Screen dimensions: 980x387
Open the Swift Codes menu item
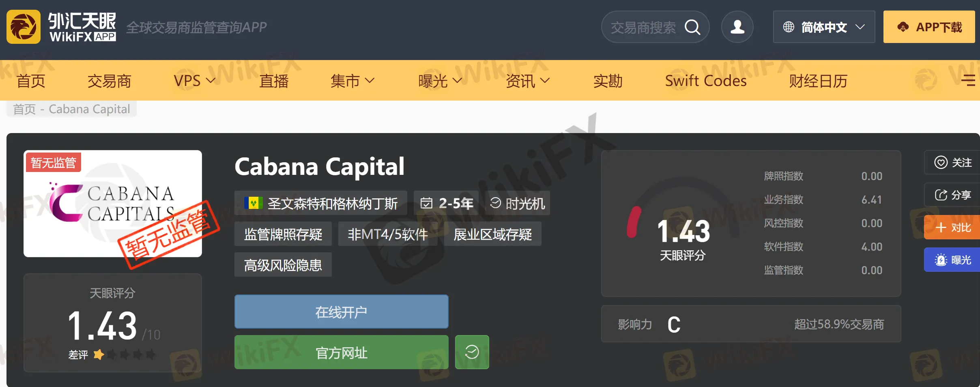point(706,81)
